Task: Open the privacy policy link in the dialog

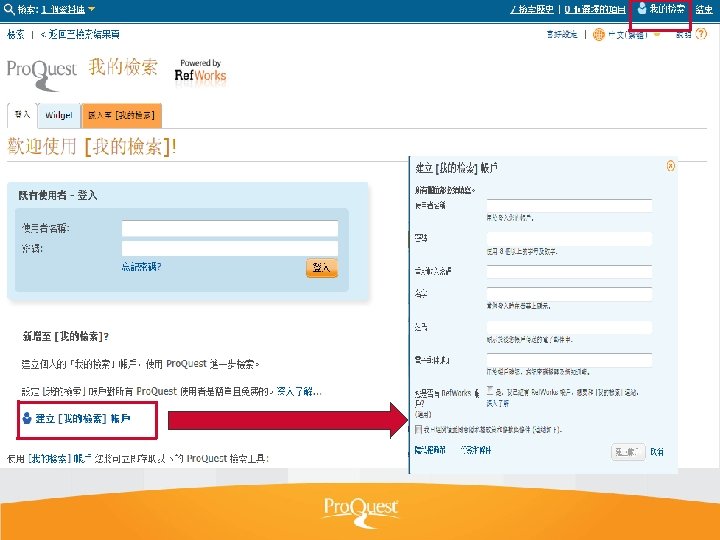Action: pos(430,450)
